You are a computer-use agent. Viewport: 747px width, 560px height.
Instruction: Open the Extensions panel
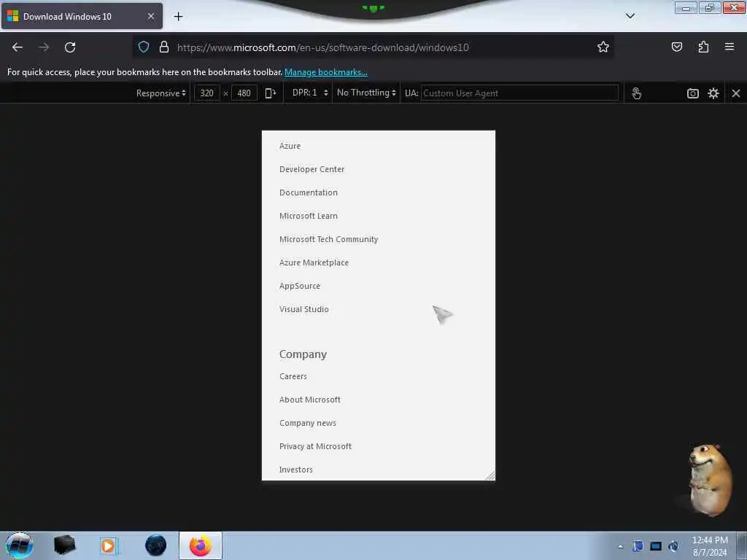[x=703, y=47]
